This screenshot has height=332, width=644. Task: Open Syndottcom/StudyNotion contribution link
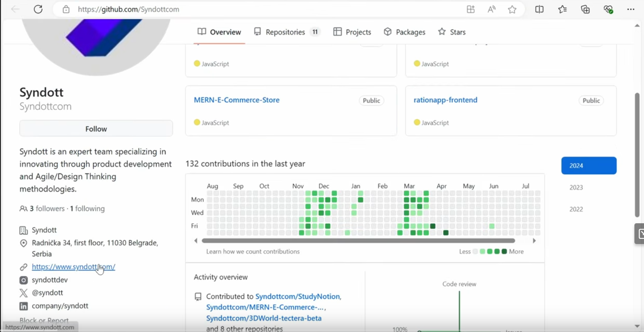[298, 297]
